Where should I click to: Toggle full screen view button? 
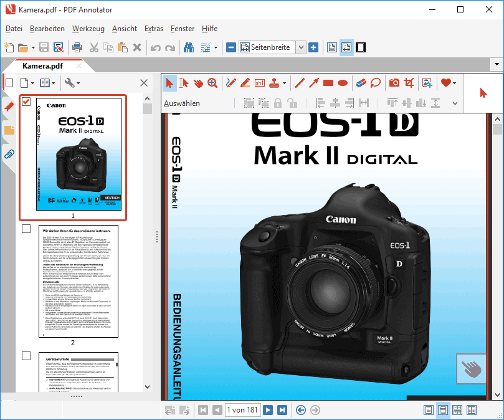tap(361, 47)
